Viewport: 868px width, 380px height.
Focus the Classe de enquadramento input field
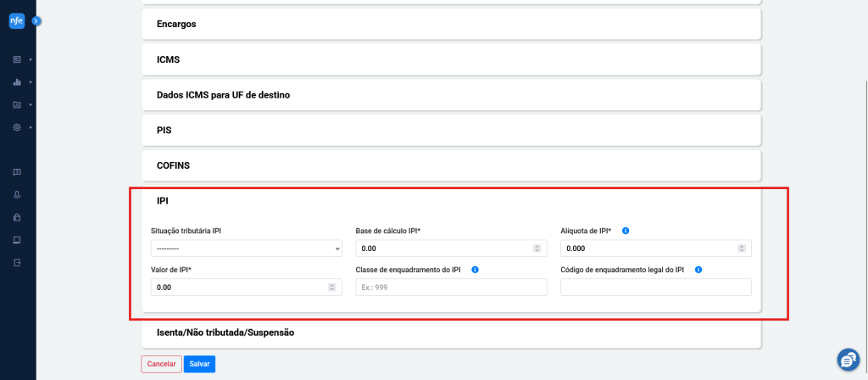451,288
